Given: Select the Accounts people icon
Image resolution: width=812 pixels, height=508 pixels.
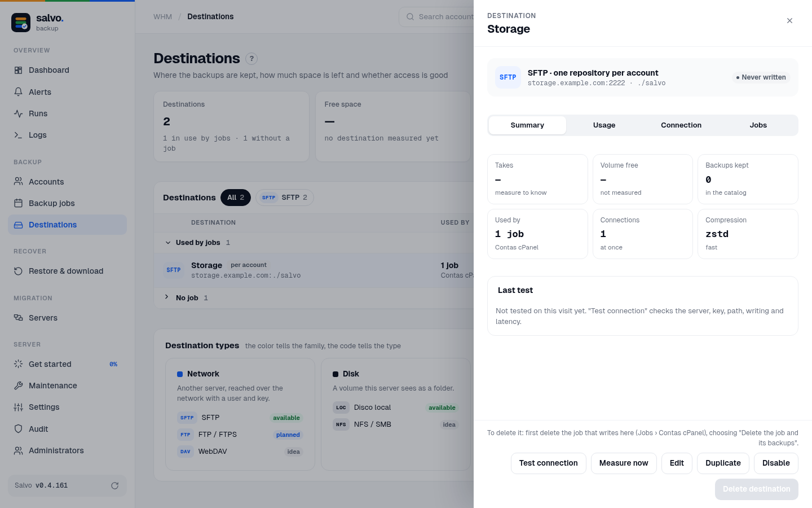Looking at the screenshot, I should click(x=18, y=182).
